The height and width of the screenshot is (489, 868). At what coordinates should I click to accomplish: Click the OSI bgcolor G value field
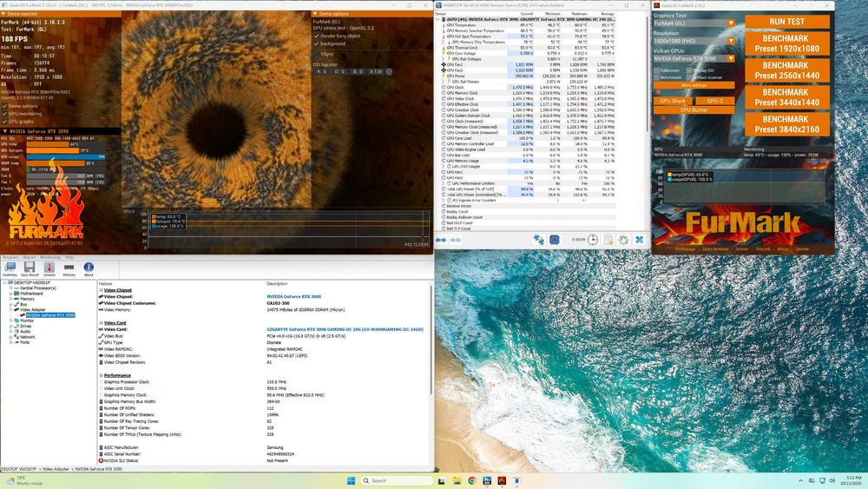pyautogui.click(x=340, y=71)
